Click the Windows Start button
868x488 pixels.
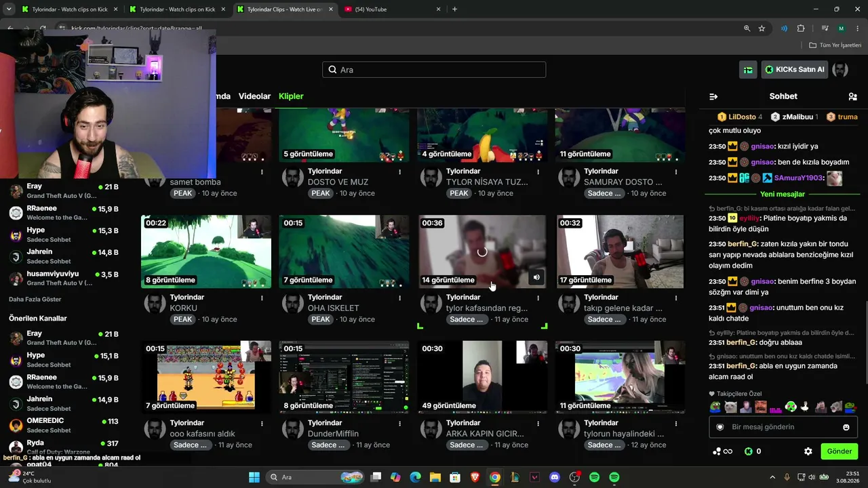click(254, 477)
